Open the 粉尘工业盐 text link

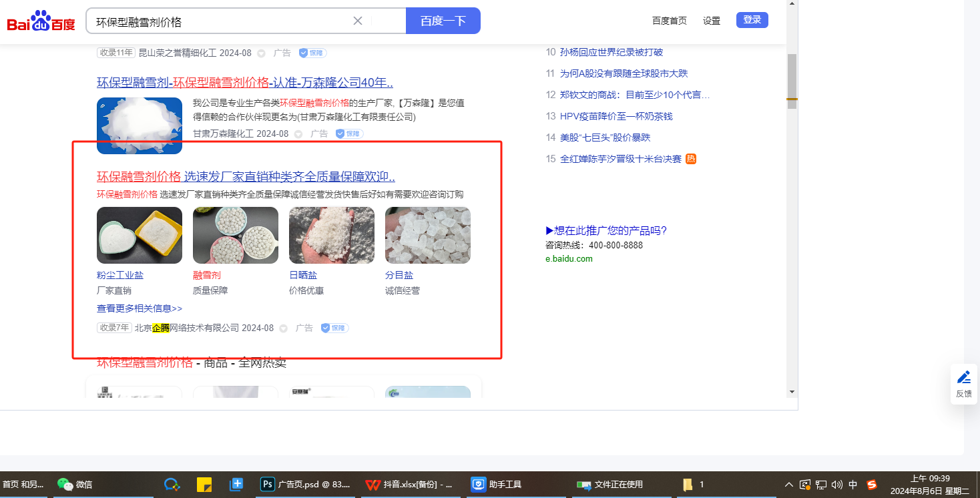(120, 275)
